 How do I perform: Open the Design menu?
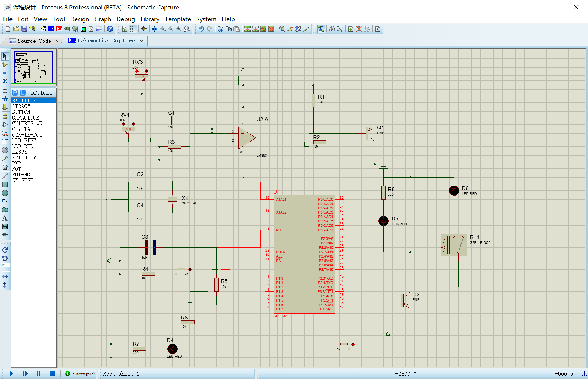[x=80, y=19]
